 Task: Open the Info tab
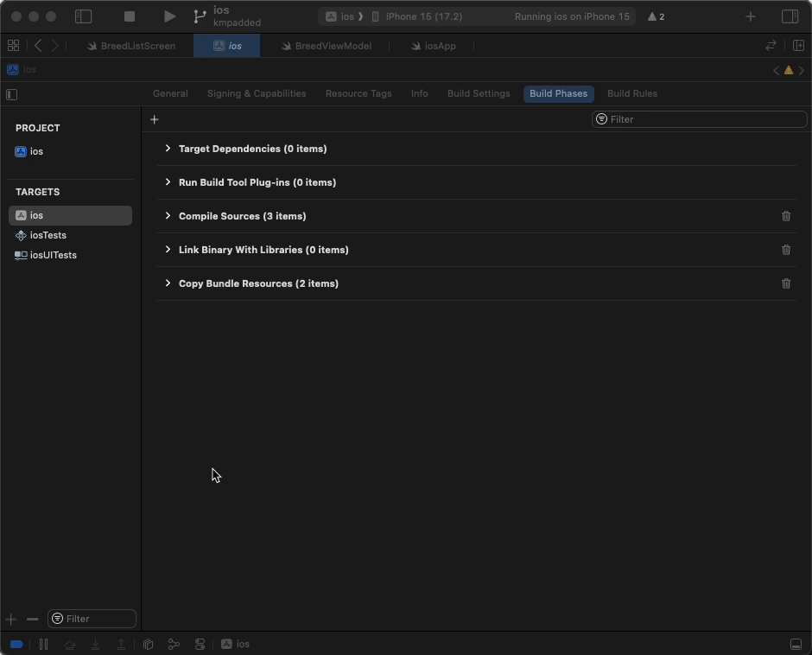point(420,94)
